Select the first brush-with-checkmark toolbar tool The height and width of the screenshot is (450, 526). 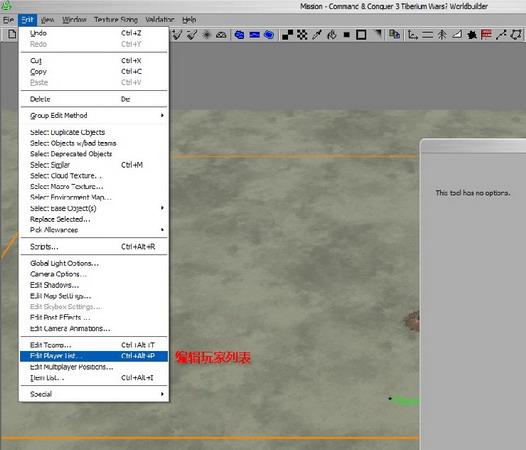177,35
